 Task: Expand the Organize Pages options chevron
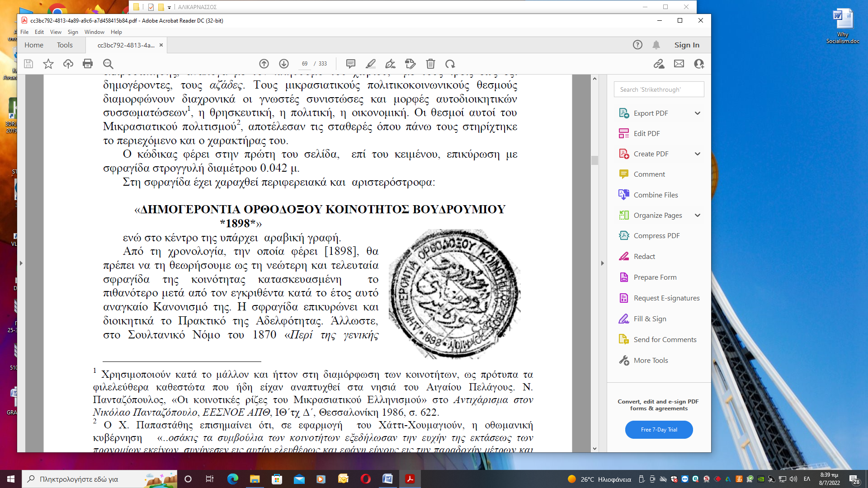(x=698, y=215)
